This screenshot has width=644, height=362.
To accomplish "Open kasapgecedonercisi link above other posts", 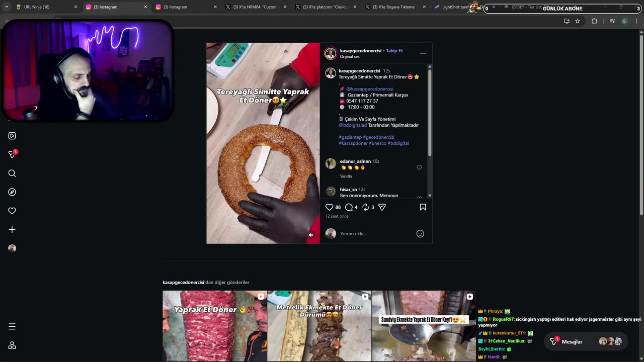I will click(x=183, y=283).
